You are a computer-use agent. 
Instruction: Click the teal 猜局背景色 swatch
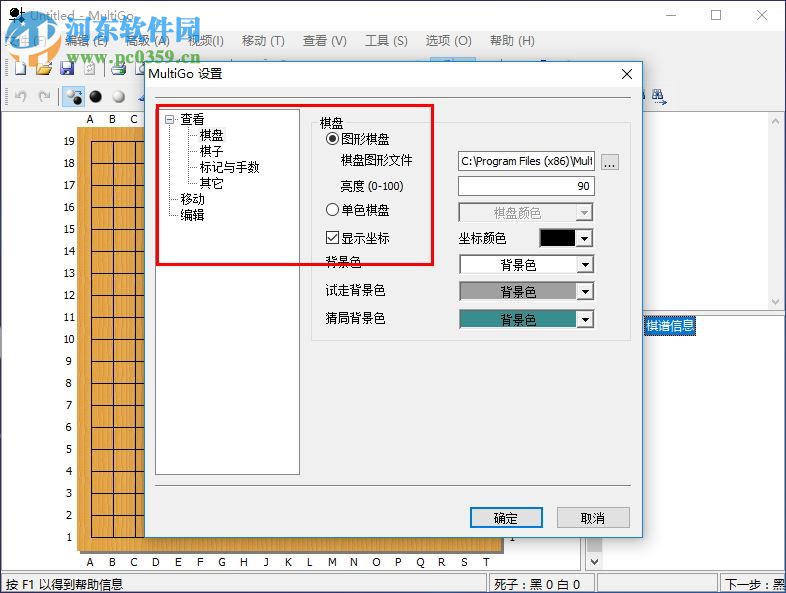point(518,319)
